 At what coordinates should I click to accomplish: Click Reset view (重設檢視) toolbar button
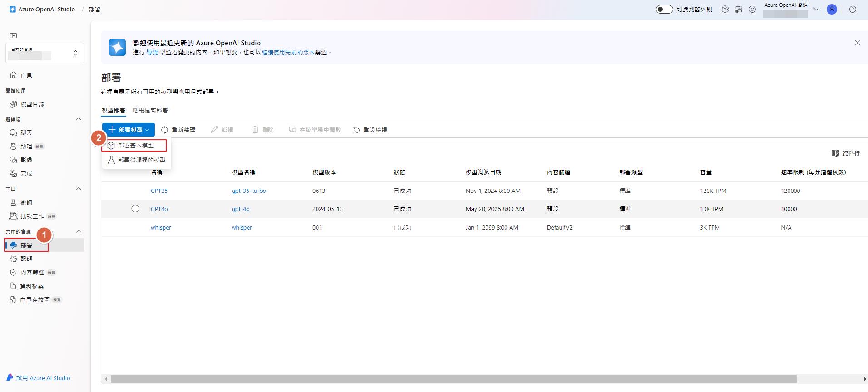pyautogui.click(x=370, y=130)
